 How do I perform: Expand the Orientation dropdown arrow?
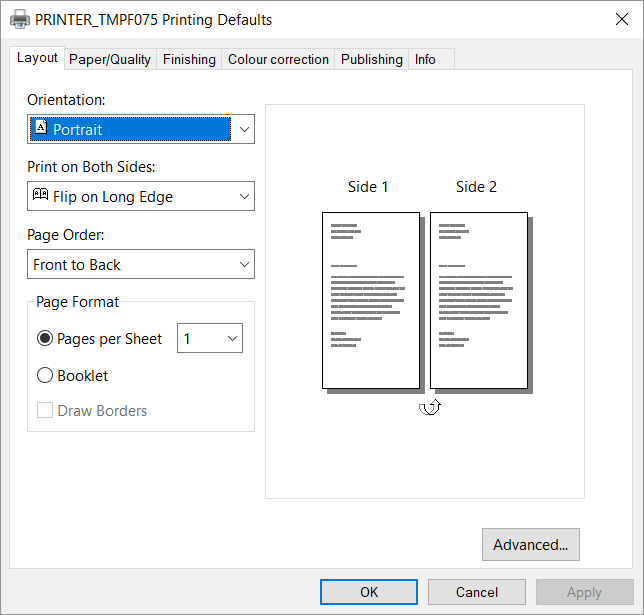[244, 129]
